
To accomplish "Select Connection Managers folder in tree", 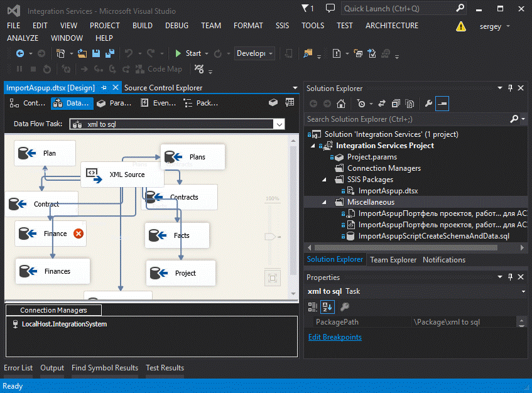I will [384, 168].
